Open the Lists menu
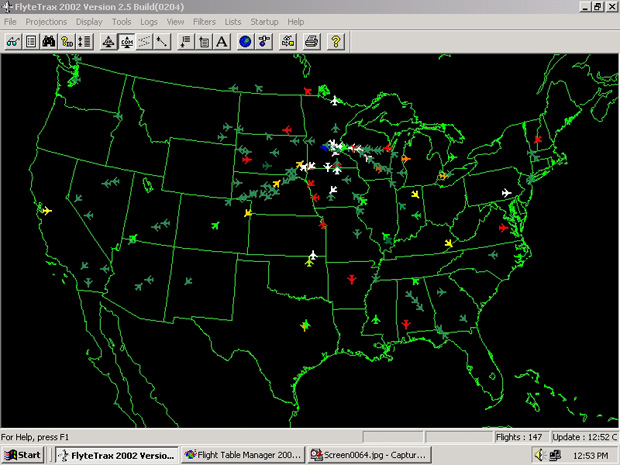This screenshot has width=620, height=465. pos(233,22)
